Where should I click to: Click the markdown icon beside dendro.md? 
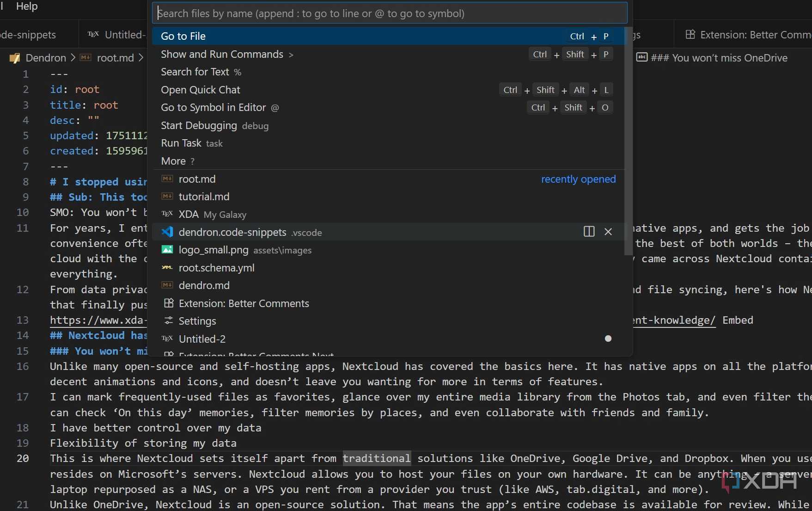pyautogui.click(x=167, y=285)
